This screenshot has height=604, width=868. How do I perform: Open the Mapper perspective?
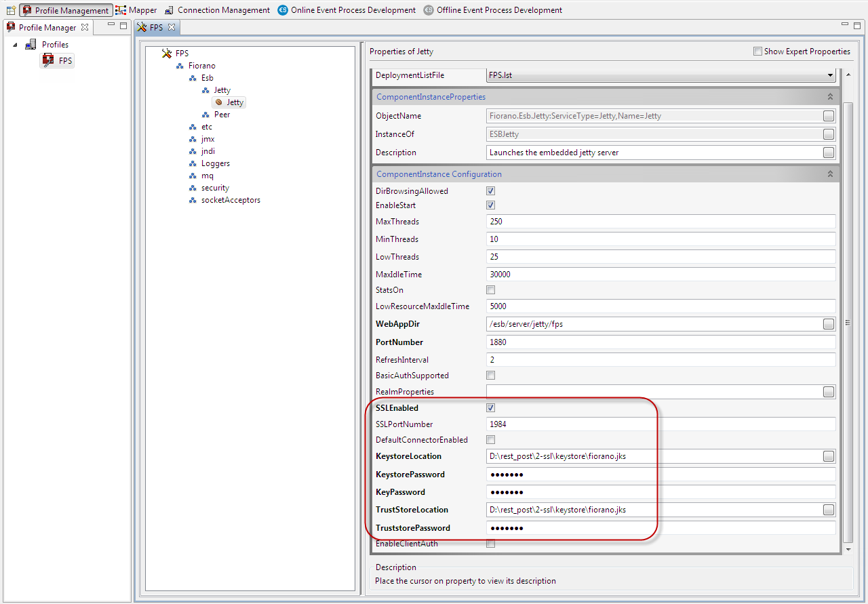[136, 10]
